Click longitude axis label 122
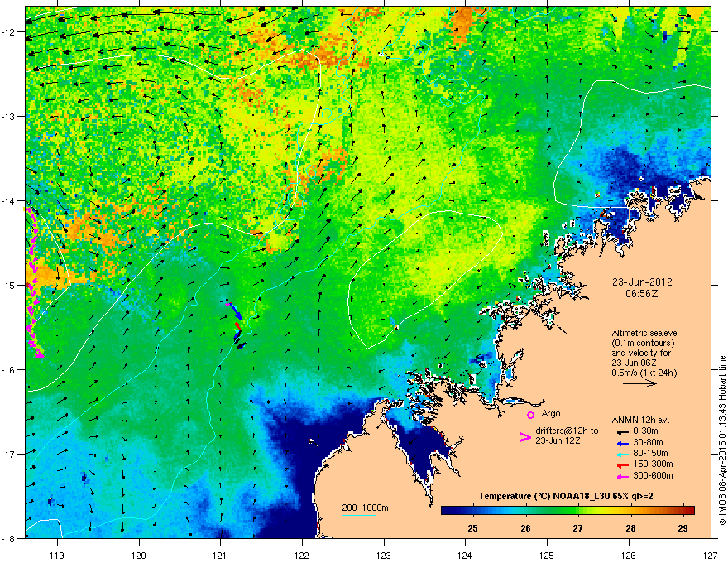The image size is (728, 563). pos(302,555)
